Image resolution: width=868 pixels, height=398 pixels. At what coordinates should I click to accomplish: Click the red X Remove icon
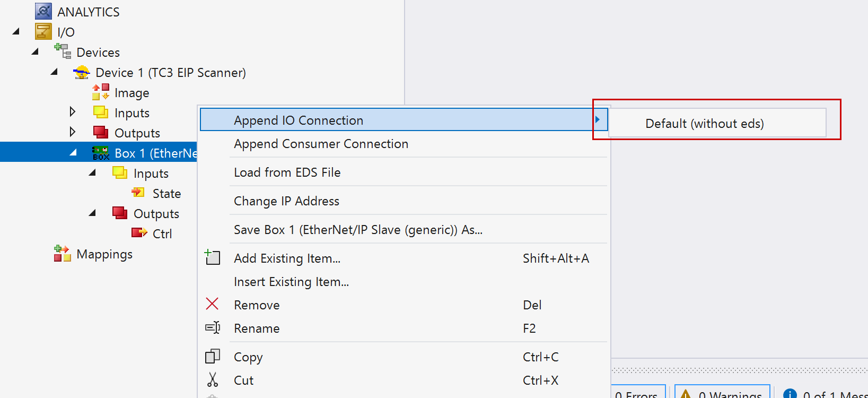[212, 304]
